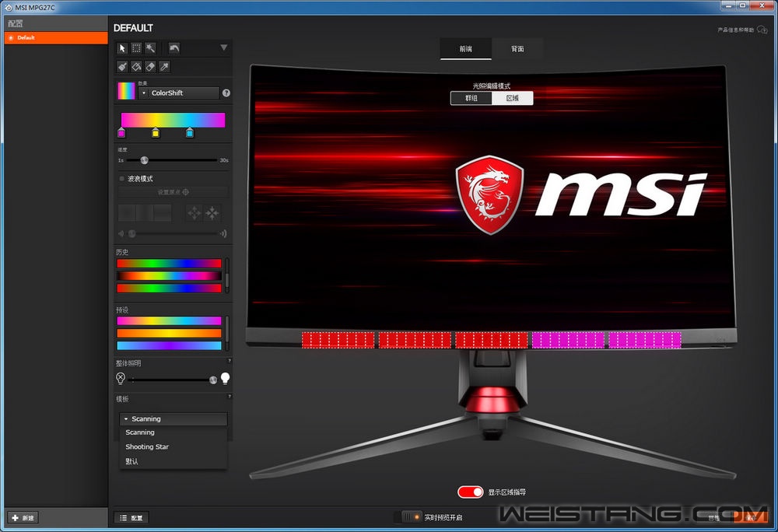The image size is (778, 532).
Task: Click the cyan gradient stop marker
Action: [190, 133]
